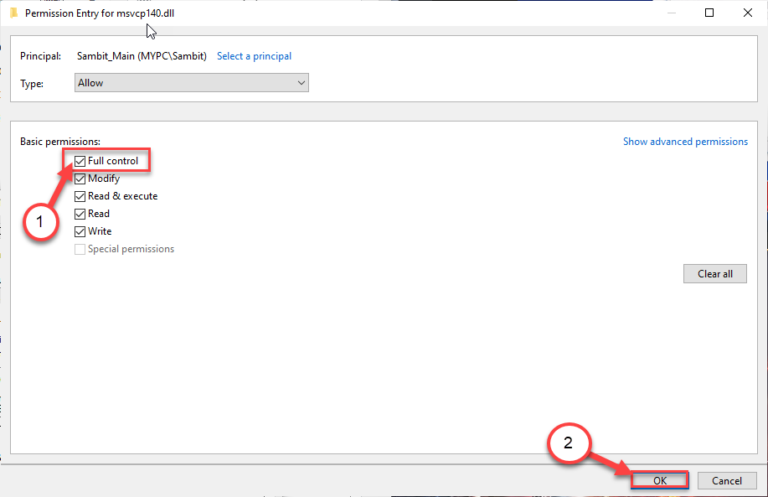Viewport: 768px width, 497px height.
Task: Click the Type: label
Action: click(x=32, y=84)
